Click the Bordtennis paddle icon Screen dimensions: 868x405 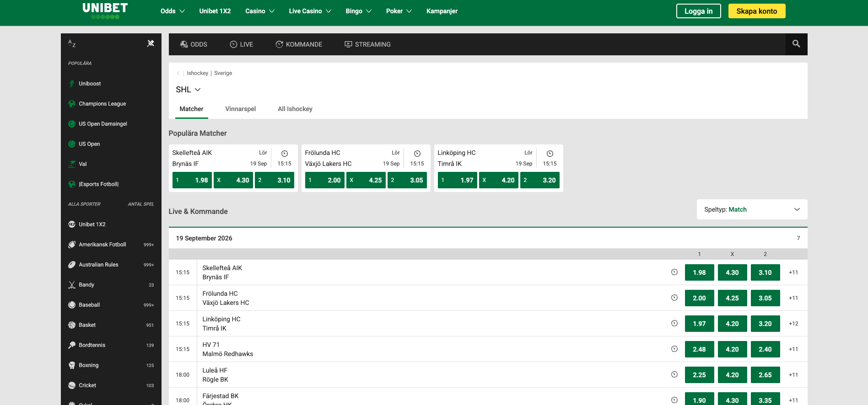(72, 345)
